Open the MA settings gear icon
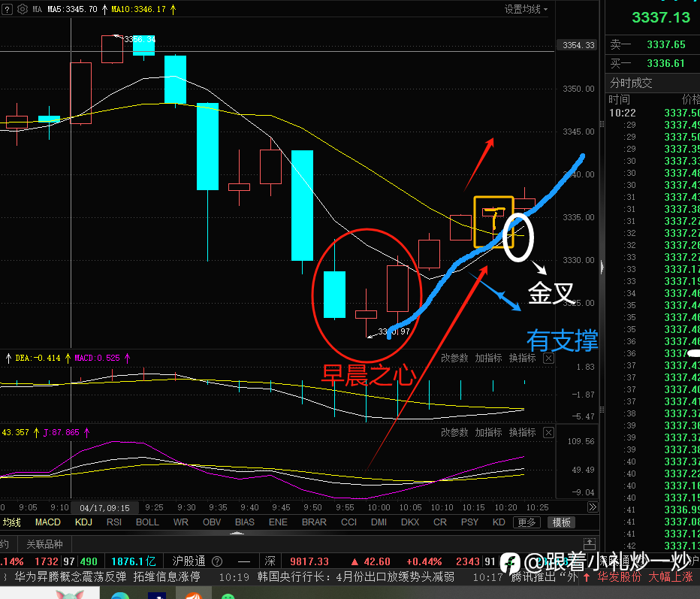700x599 pixels. [x=23, y=9]
